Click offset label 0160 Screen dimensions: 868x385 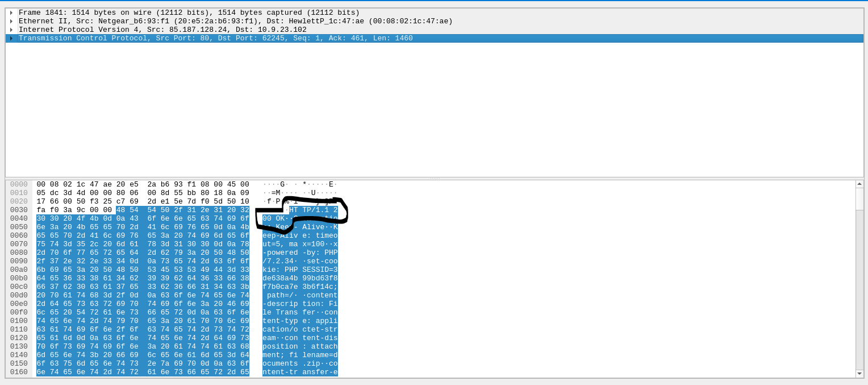click(x=19, y=372)
